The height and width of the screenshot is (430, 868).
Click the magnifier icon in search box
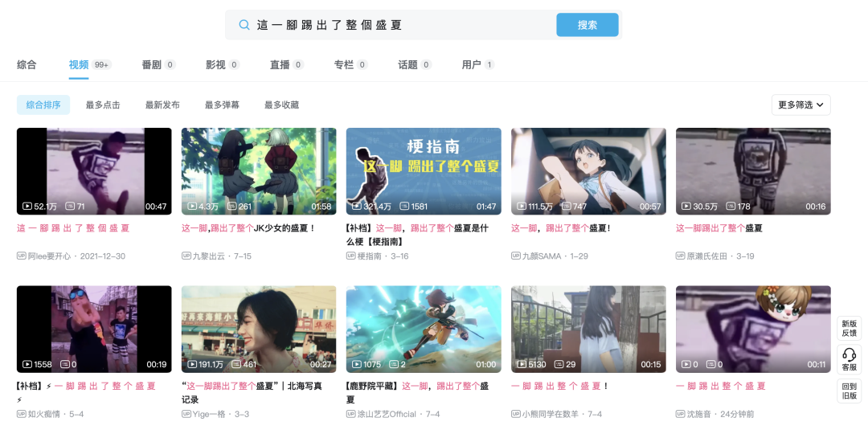[244, 25]
